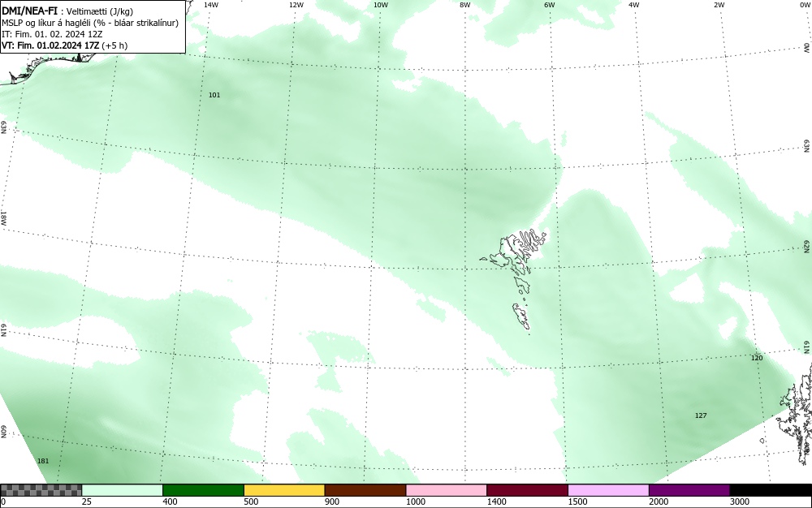
Task: Click the 8W longitude label
Action: [x=465, y=5]
